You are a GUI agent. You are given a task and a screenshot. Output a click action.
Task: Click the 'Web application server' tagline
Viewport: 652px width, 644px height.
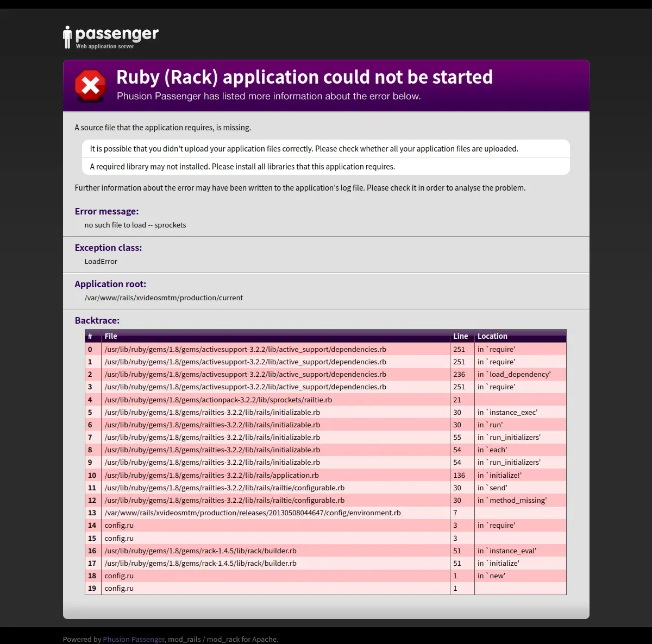click(105, 47)
